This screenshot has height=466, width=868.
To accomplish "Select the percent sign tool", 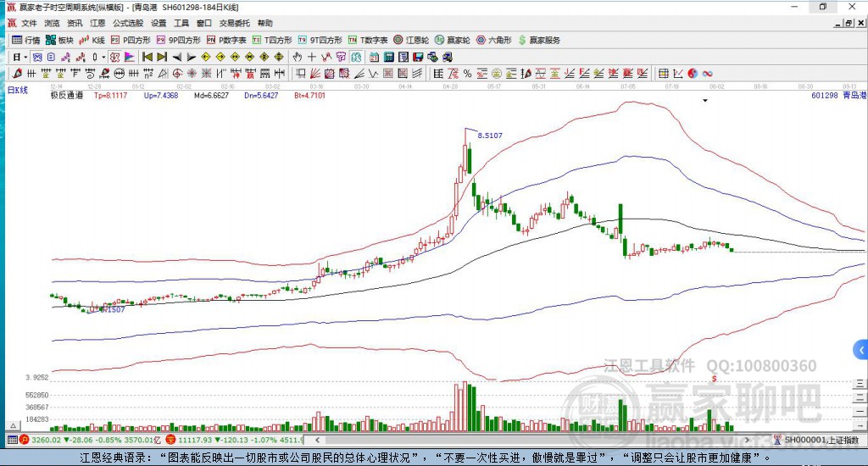I will [468, 74].
